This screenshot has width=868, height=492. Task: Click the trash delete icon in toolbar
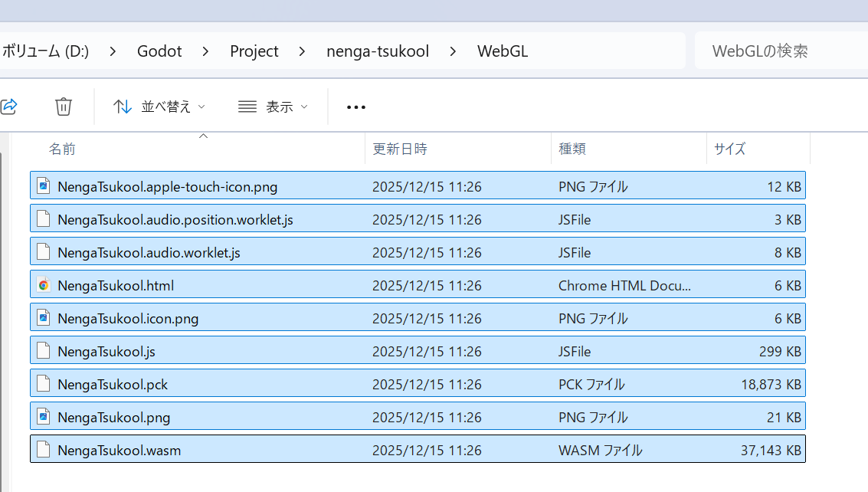pos(64,107)
